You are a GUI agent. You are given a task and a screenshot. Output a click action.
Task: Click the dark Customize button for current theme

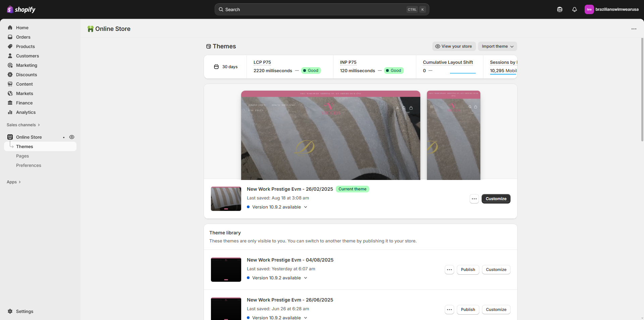click(496, 199)
